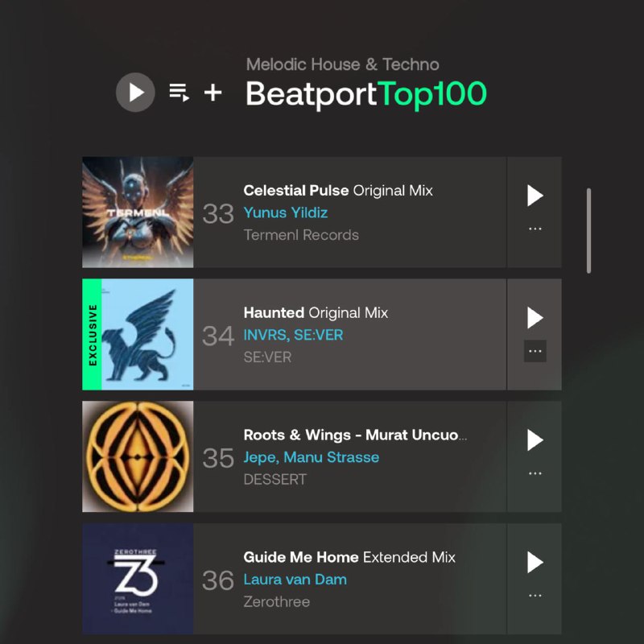Open more options menu for Haunted
The width and height of the screenshot is (644, 644).
coord(535,351)
